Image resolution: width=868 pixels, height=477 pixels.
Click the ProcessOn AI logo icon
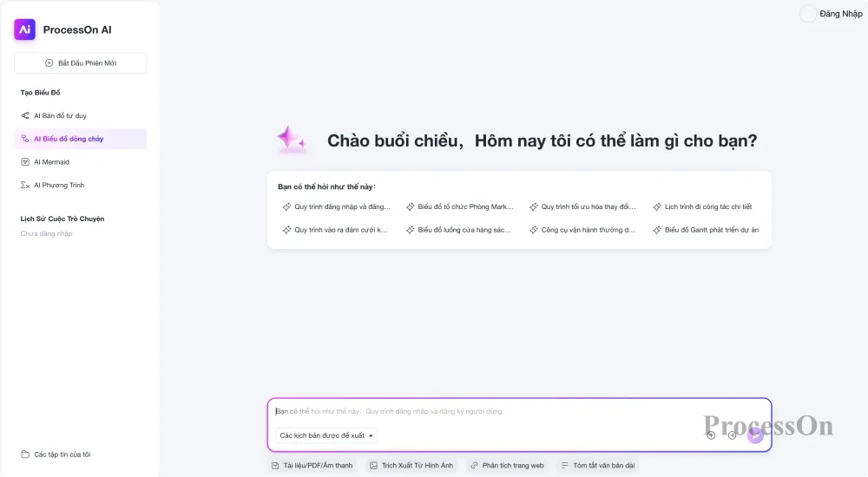(x=25, y=29)
